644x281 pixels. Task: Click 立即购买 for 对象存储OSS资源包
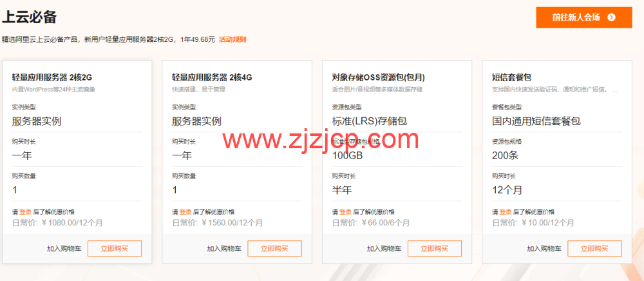435,249
